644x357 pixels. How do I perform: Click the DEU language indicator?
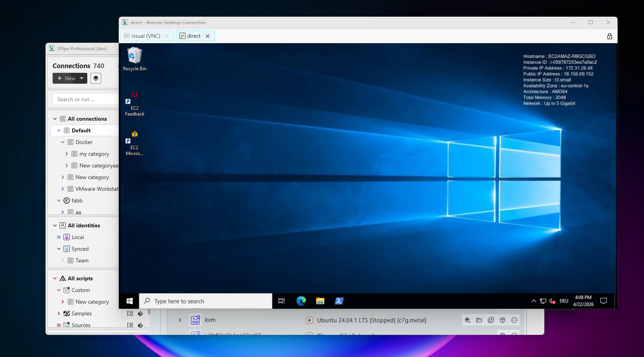[564, 301]
